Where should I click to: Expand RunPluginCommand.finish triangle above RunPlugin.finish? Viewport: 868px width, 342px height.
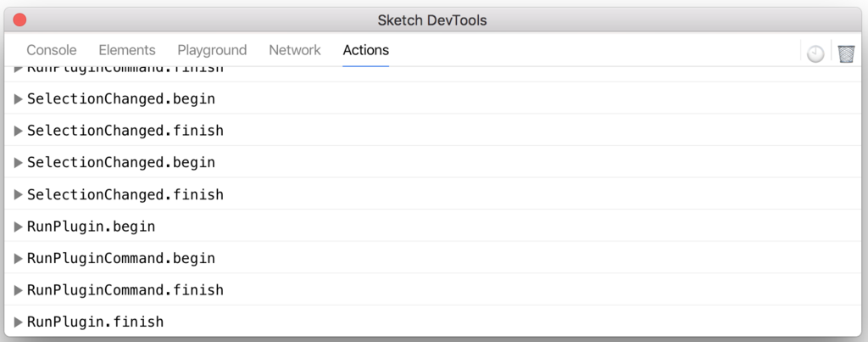tap(19, 290)
